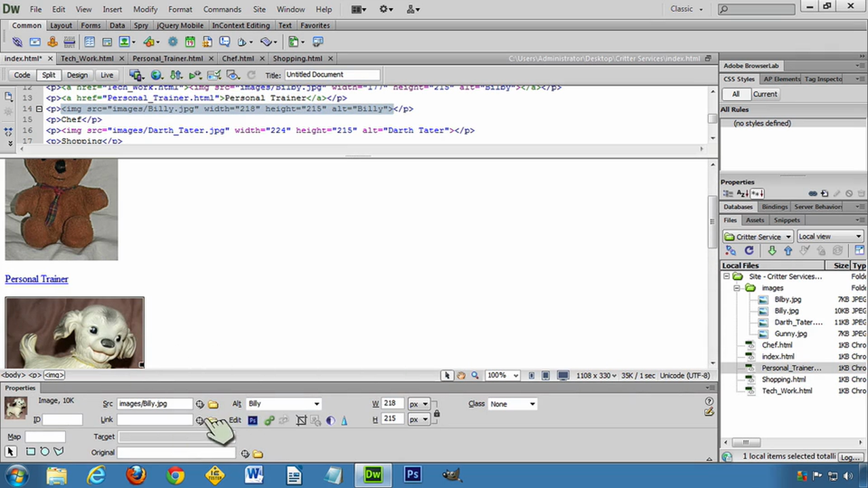This screenshot has width=868, height=488.
Task: Edit the image in Photoshop via Ps icon
Action: pyautogui.click(x=252, y=419)
